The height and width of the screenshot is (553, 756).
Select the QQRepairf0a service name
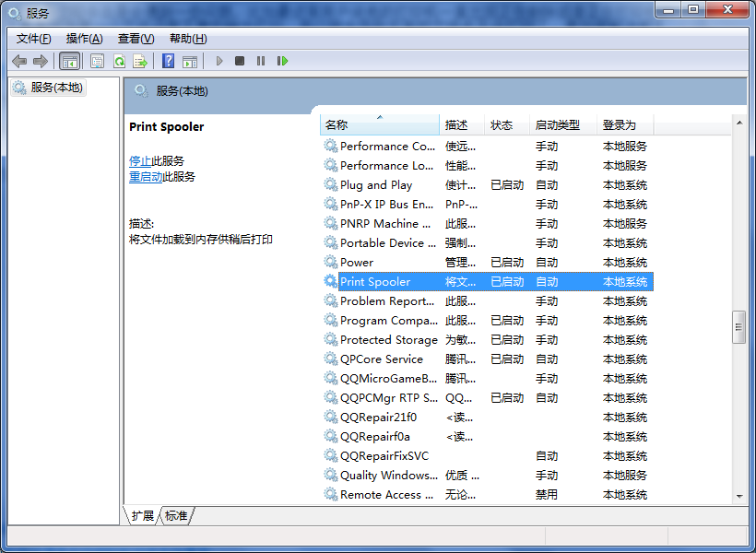[375, 436]
